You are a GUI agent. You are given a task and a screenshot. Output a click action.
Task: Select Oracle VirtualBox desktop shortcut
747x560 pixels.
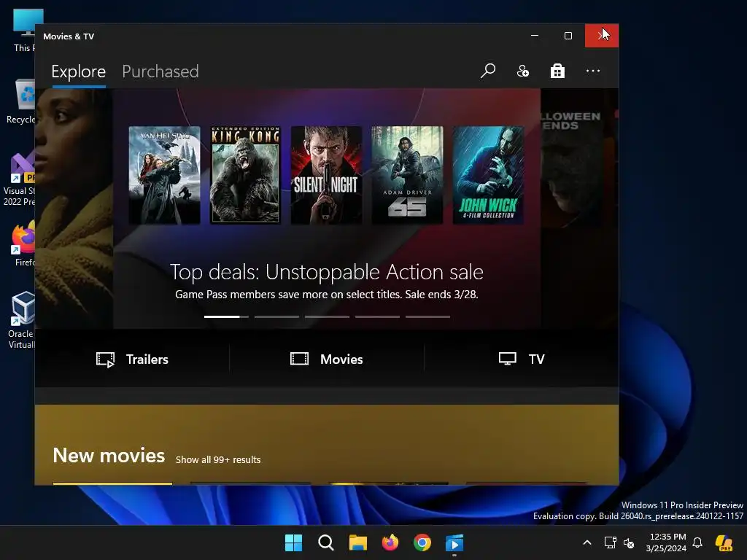click(x=21, y=320)
